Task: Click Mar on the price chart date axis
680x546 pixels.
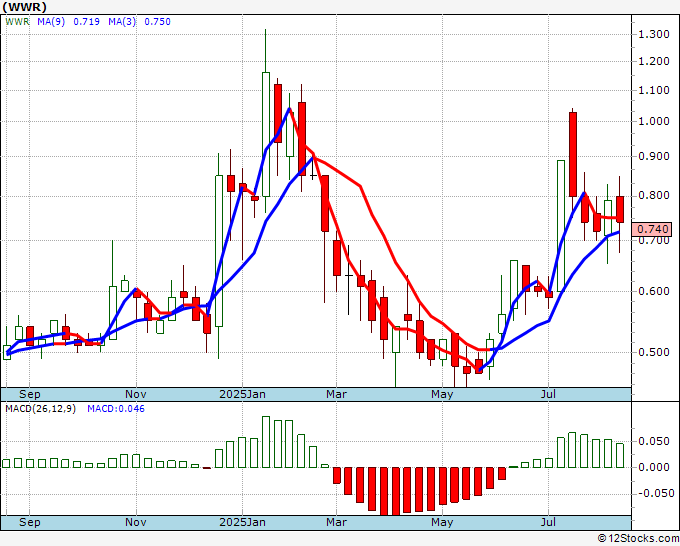Action: coord(337,394)
